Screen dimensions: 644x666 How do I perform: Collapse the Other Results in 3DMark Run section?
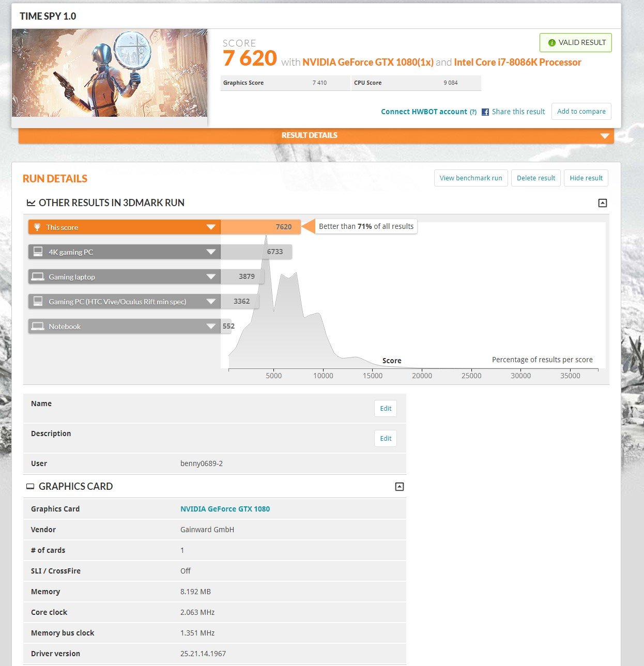click(x=602, y=203)
